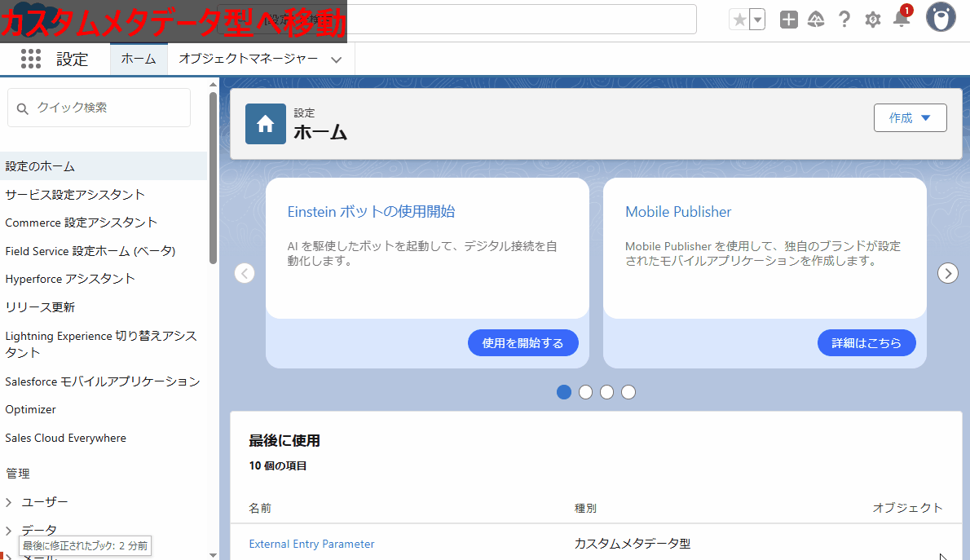Viewport: 970px width, 560px height.
Task: Open the user profile avatar
Action: click(x=941, y=16)
